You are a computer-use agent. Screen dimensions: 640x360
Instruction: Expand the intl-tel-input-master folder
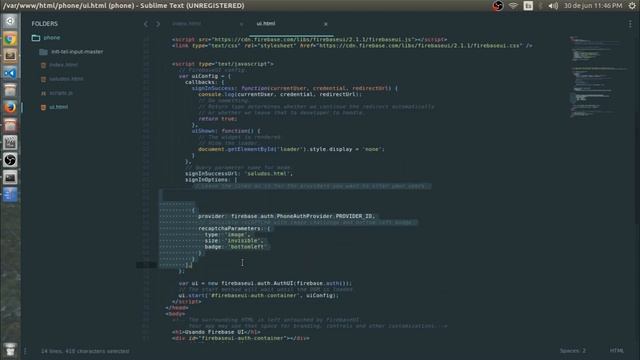[x=77, y=52]
